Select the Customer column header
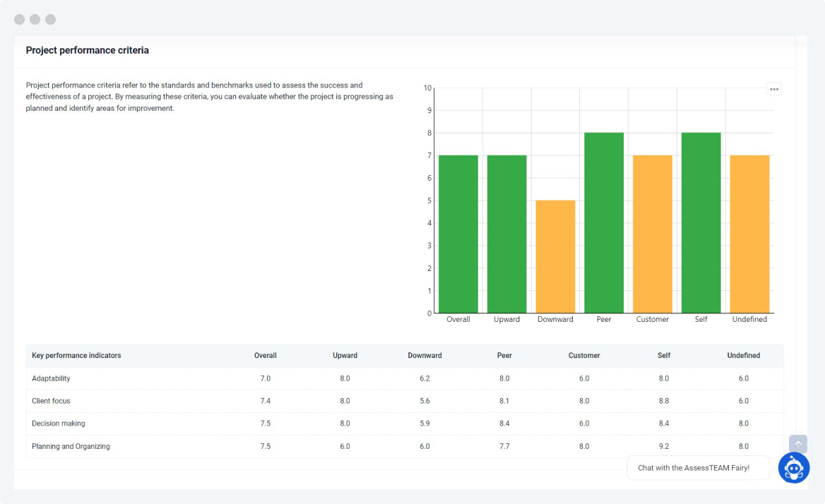The image size is (825, 504). pos(584,356)
